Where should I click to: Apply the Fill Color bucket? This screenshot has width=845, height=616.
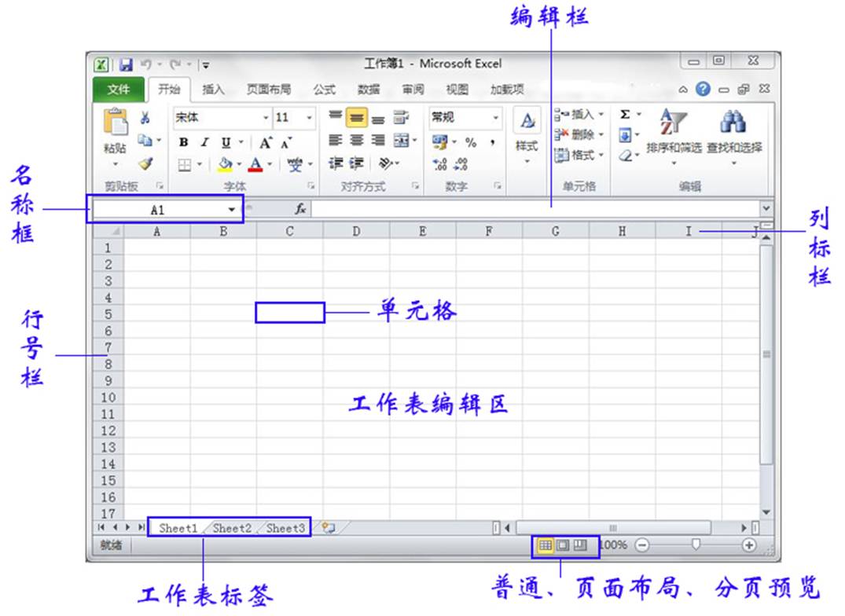tap(226, 165)
